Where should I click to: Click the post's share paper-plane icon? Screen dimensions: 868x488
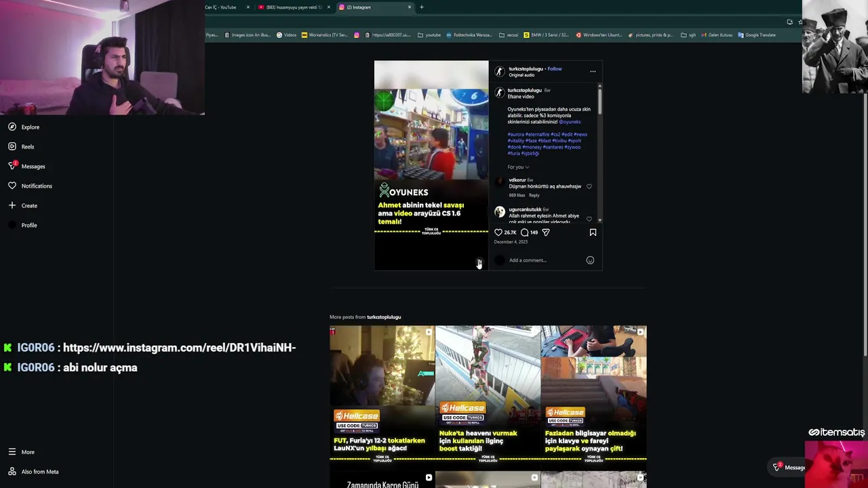(x=546, y=232)
